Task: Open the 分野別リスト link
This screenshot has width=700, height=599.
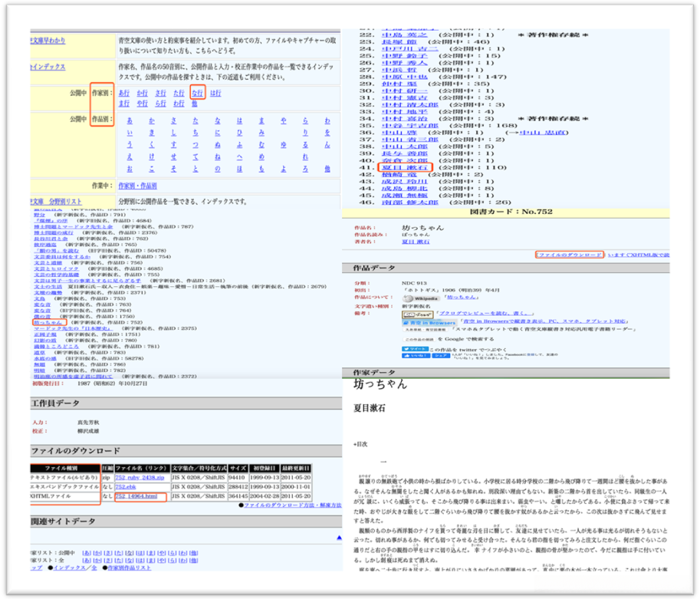Action: (56, 202)
